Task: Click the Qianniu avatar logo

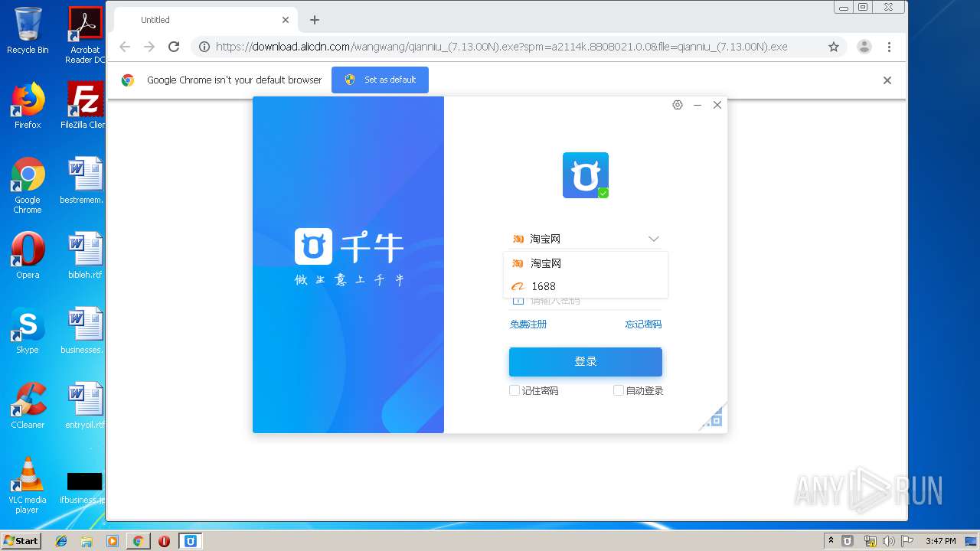Action: pos(586,175)
